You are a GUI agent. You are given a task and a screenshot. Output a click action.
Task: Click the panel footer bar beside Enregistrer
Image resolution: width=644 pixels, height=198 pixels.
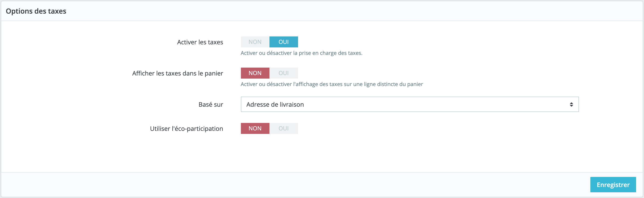coord(295,185)
